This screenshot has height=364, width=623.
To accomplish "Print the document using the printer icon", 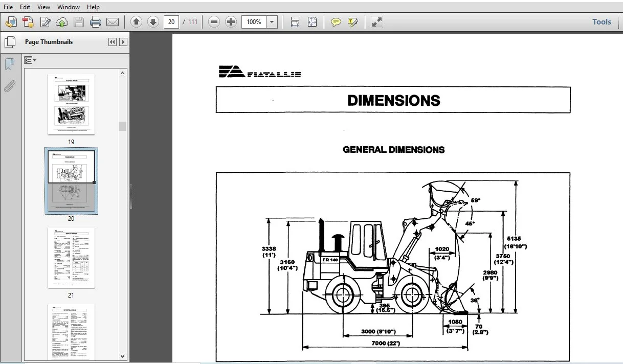I will 96,22.
